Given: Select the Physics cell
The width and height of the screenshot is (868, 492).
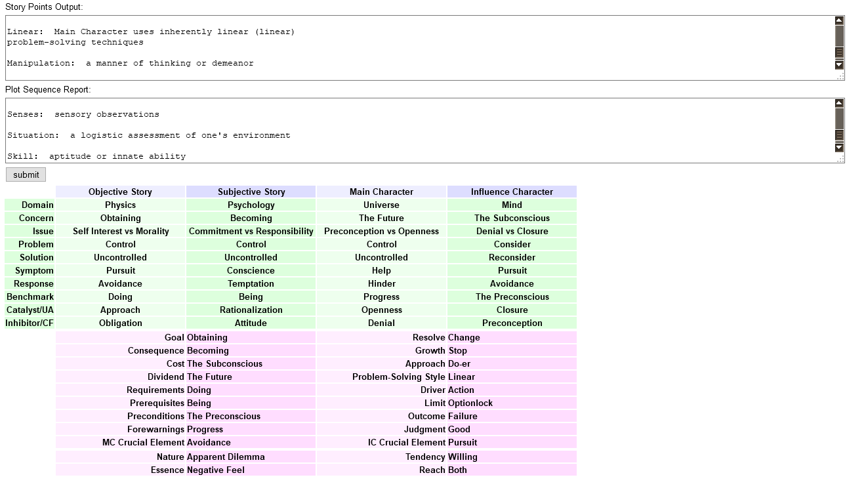Looking at the screenshot, I should point(120,205).
